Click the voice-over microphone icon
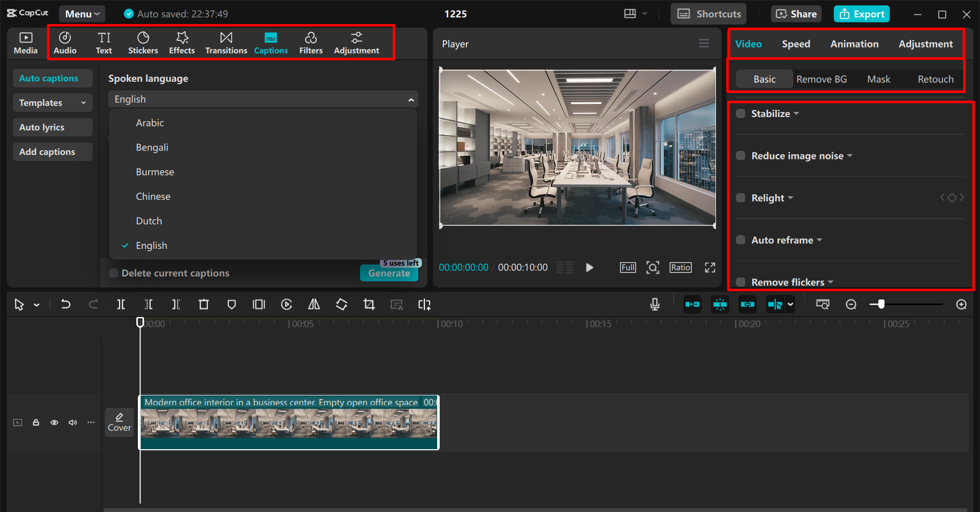 point(655,304)
